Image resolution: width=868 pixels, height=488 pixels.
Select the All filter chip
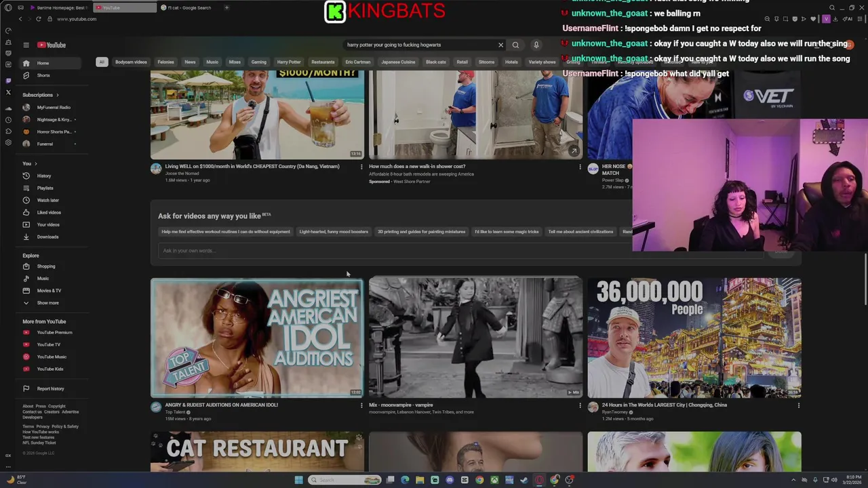pyautogui.click(x=102, y=62)
